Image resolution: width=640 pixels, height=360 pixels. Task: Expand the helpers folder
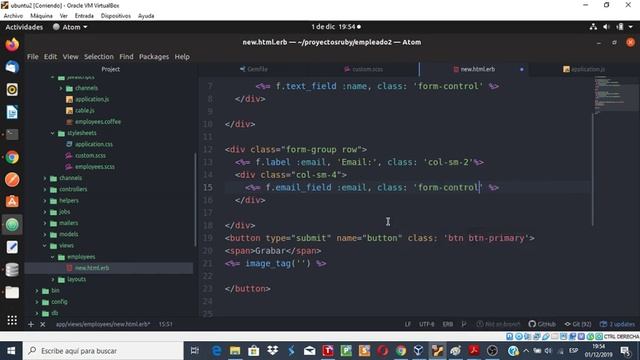point(45,201)
